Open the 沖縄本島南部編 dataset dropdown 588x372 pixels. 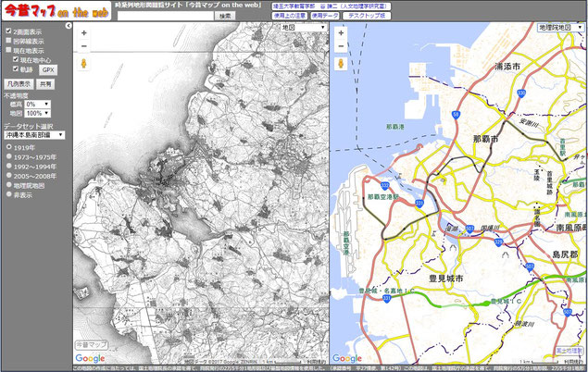[x=33, y=134]
